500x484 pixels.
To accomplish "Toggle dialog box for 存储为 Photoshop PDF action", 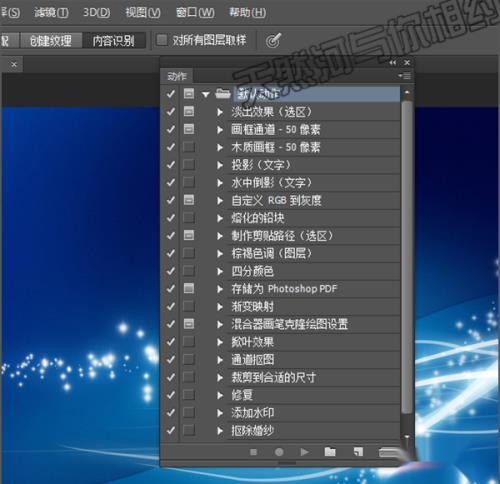I will [189, 288].
